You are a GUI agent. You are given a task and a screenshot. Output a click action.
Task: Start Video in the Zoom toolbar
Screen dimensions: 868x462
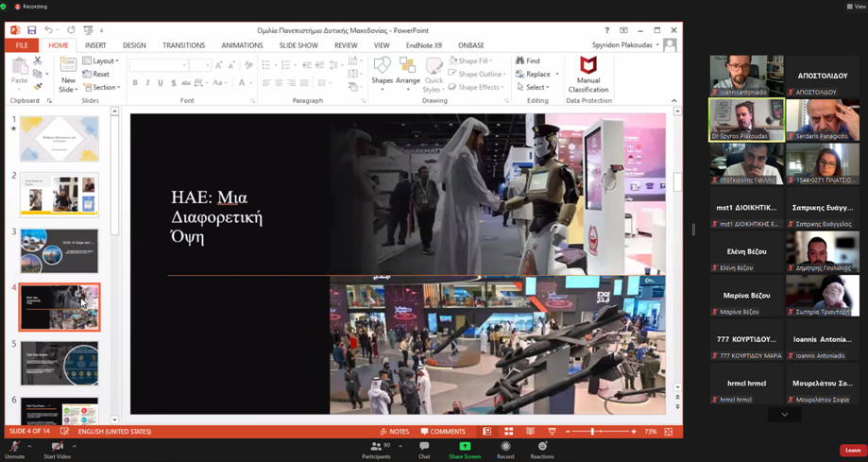coord(57,450)
